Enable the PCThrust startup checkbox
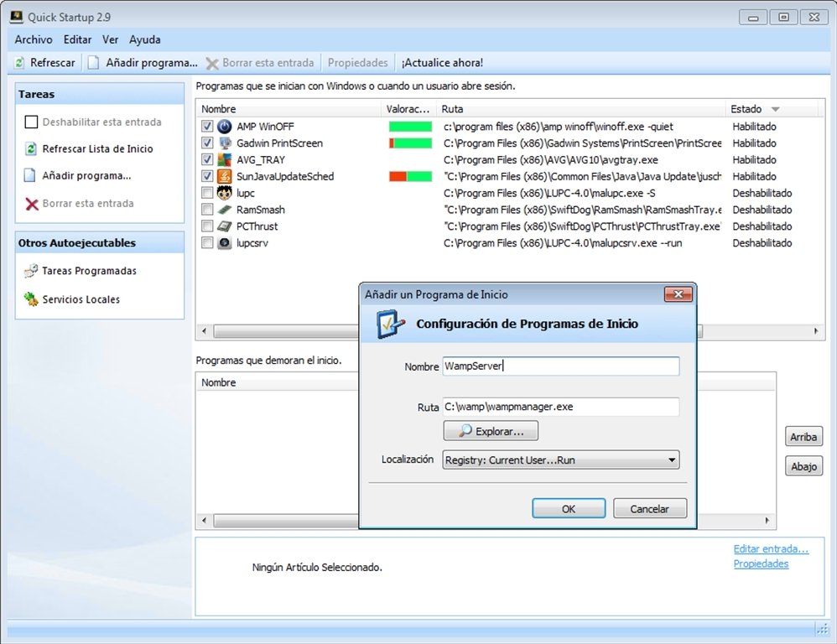Image resolution: width=837 pixels, height=644 pixels. tap(207, 226)
